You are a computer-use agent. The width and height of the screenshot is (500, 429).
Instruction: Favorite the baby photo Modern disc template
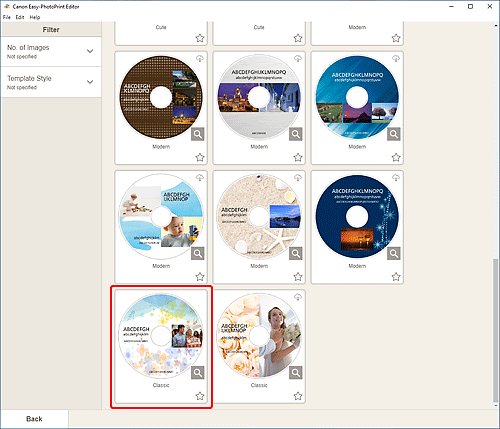pyautogui.click(x=200, y=276)
